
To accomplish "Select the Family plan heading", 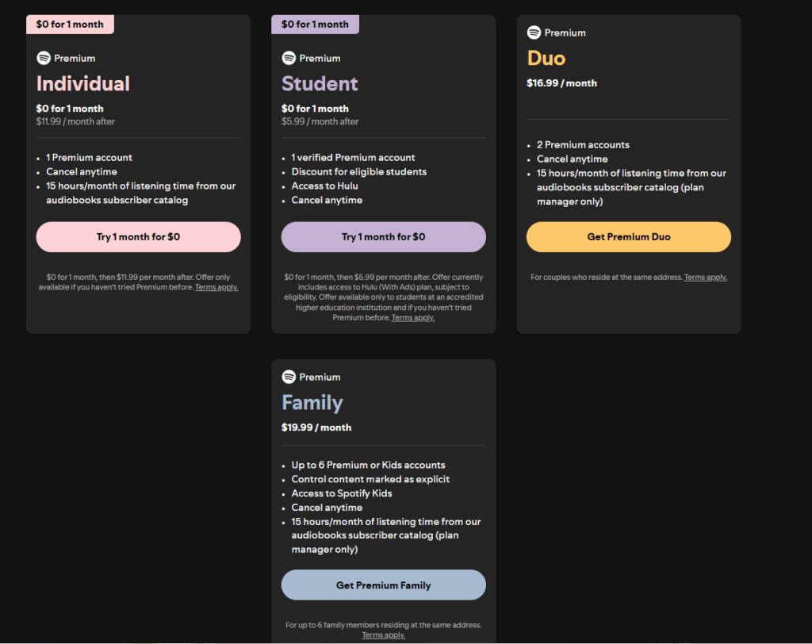I will 312,403.
